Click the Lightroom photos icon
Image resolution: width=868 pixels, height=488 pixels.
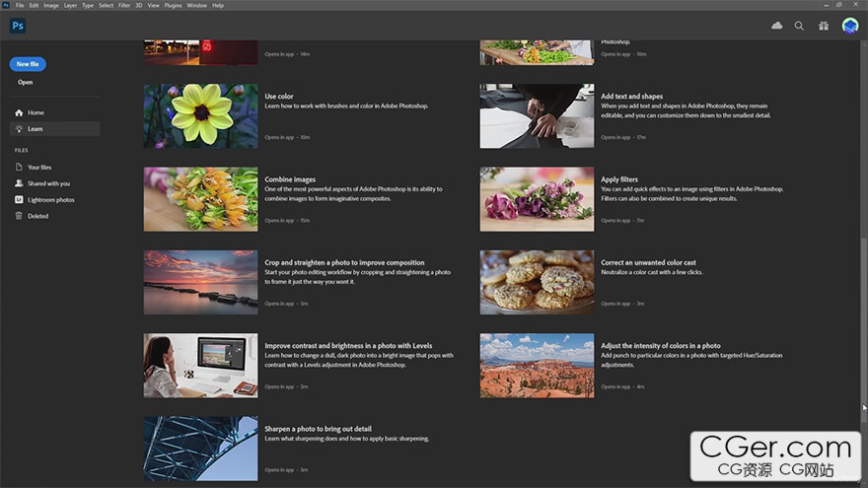click(19, 200)
